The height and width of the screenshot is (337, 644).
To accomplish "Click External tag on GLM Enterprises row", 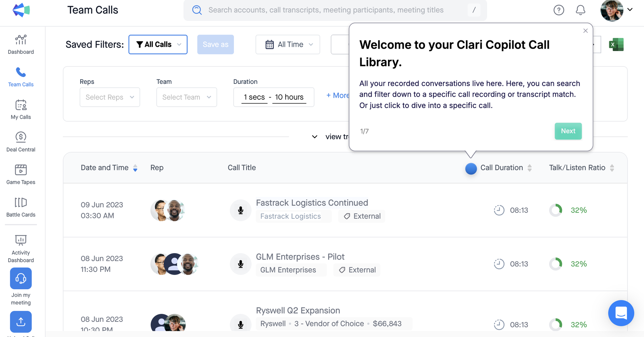I will click(357, 270).
